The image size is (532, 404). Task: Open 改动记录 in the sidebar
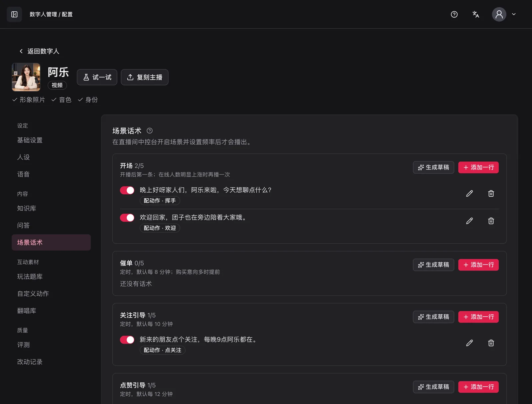(x=51, y=362)
